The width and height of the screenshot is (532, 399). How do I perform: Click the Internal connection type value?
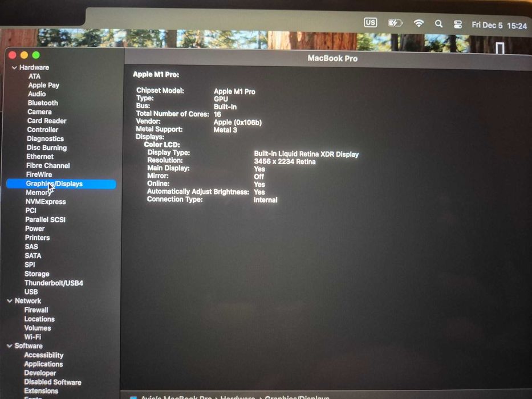point(265,200)
